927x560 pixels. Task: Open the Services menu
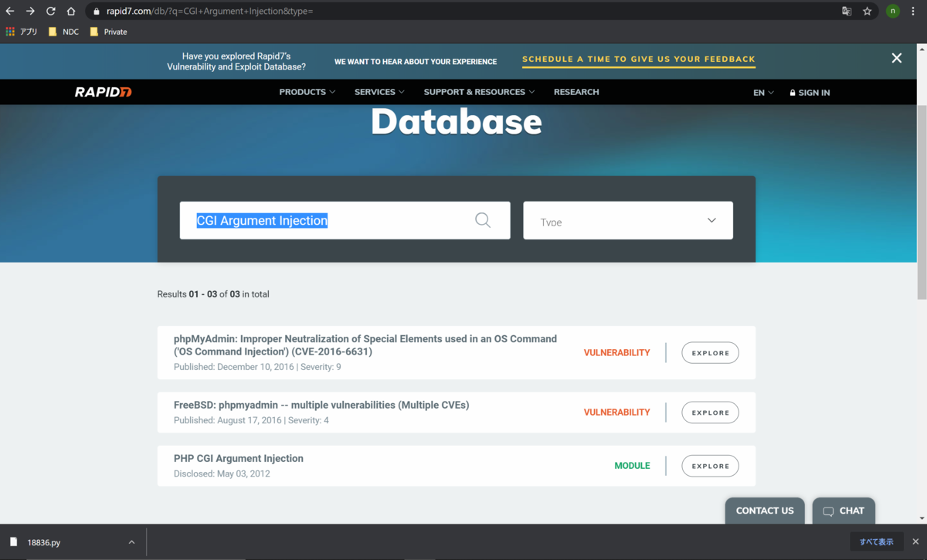[379, 92]
